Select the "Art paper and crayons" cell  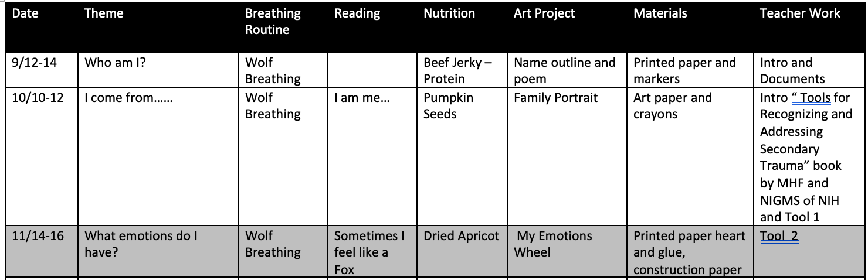(x=691, y=157)
